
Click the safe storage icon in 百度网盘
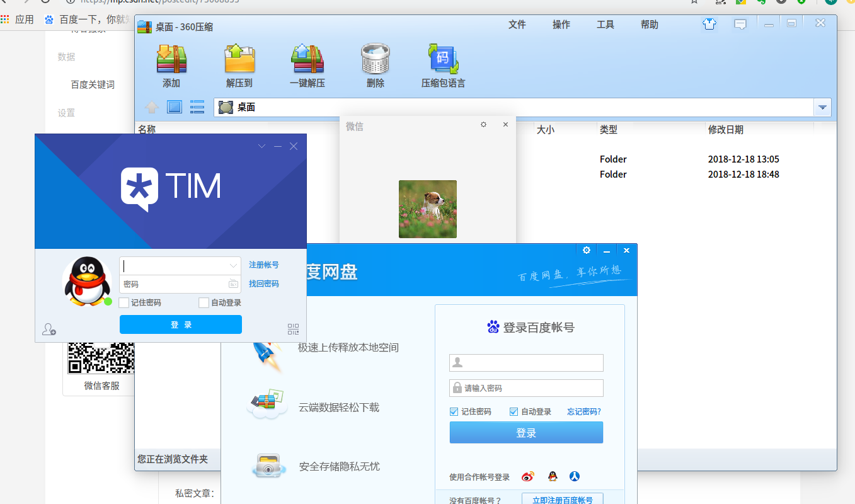click(270, 466)
